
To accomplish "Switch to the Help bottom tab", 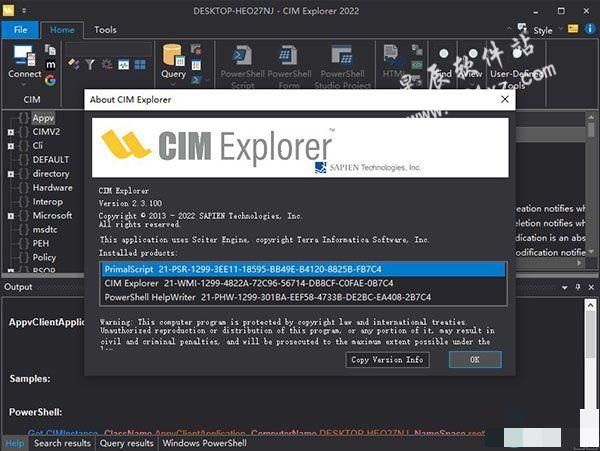I will 15,443.
